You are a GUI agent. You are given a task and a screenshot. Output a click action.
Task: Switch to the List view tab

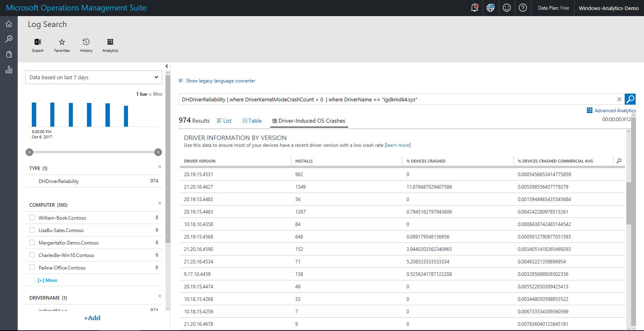(x=224, y=121)
